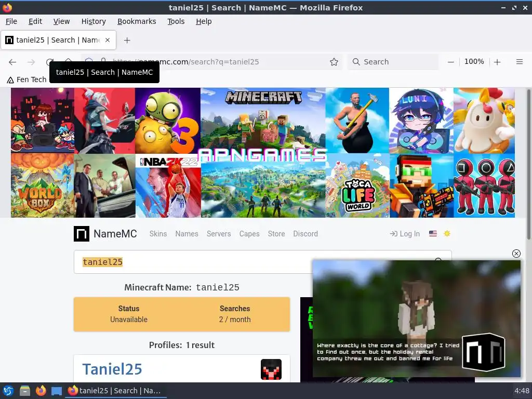Open the Capes link
The height and width of the screenshot is (399, 532).
pos(249,234)
